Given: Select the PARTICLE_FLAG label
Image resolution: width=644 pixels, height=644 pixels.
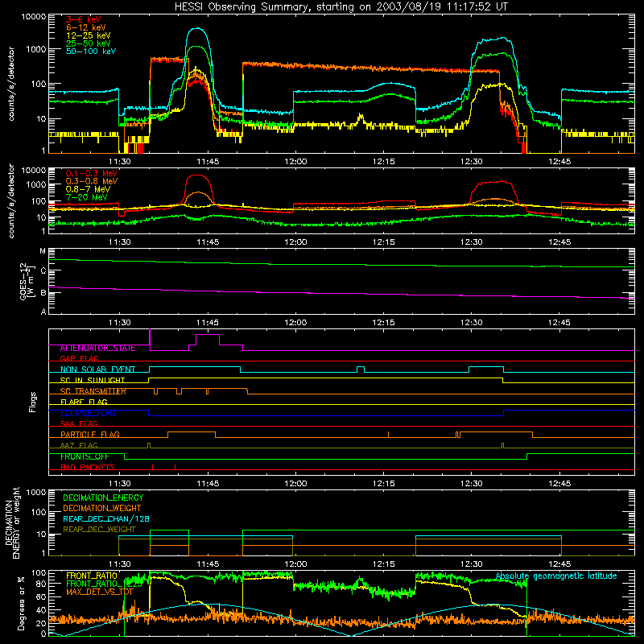Looking at the screenshot, I should 90,435.
